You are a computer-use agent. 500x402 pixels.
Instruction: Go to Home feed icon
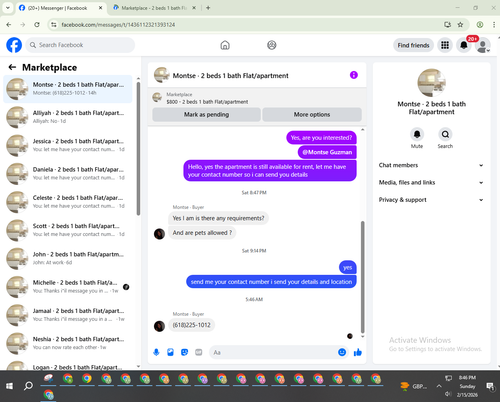tap(225, 45)
